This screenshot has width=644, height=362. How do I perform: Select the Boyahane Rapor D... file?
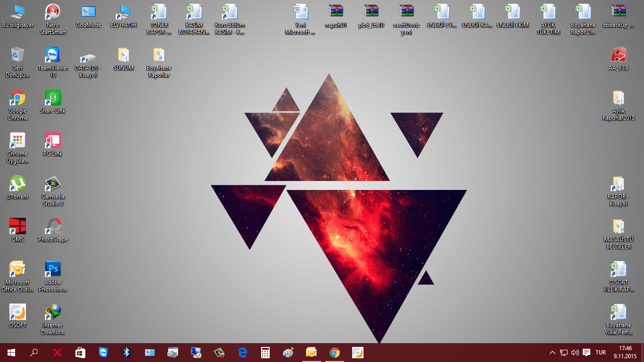[583, 20]
